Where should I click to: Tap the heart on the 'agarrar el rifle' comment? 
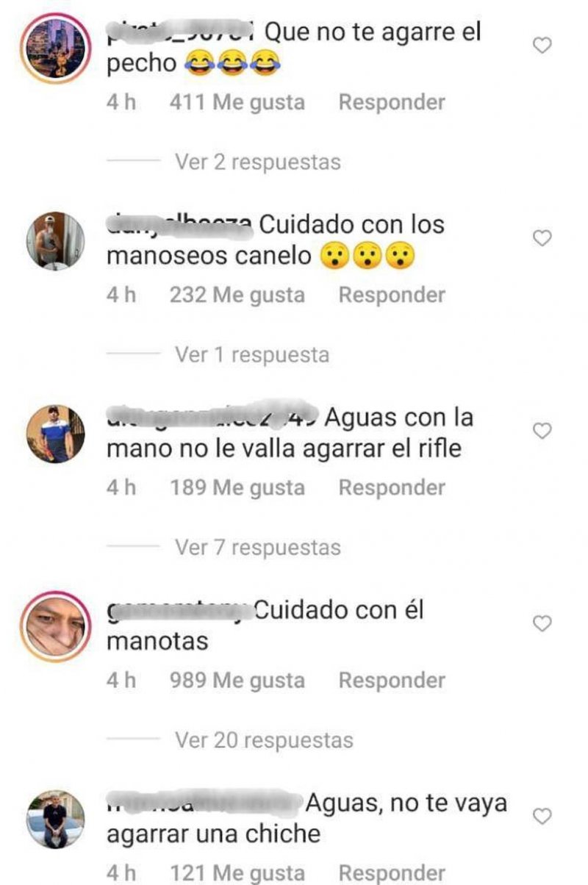(x=542, y=431)
